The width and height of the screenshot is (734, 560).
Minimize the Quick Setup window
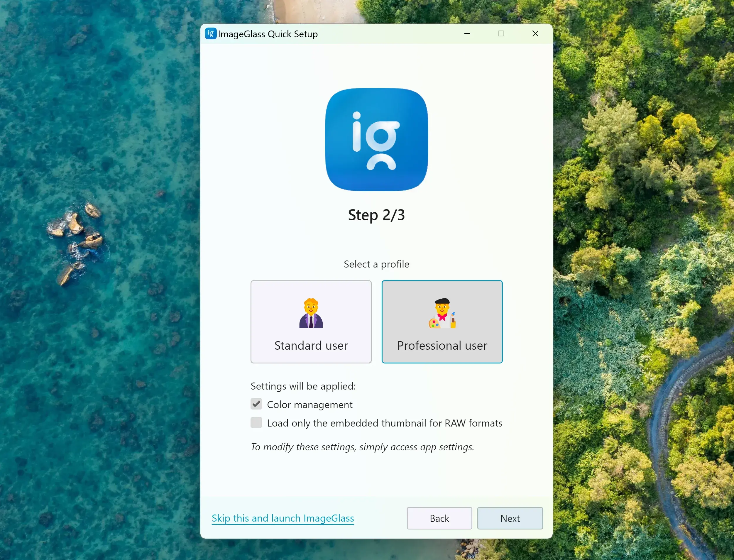467,34
